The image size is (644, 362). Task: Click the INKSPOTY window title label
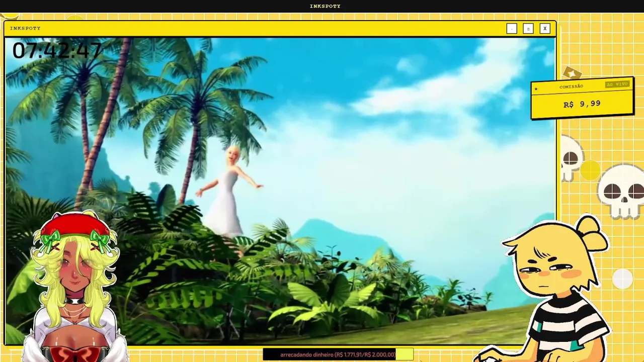25,28
